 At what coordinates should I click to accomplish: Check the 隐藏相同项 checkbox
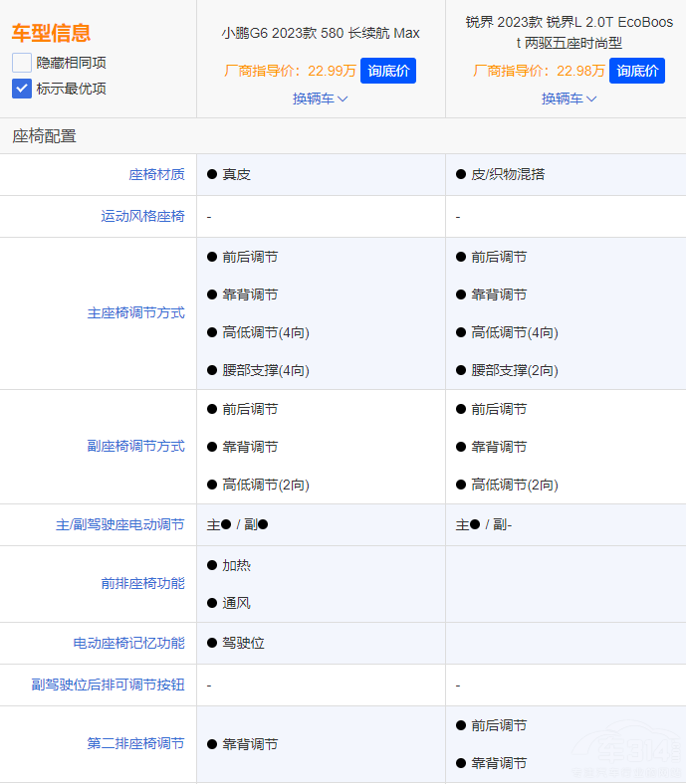coord(22,63)
